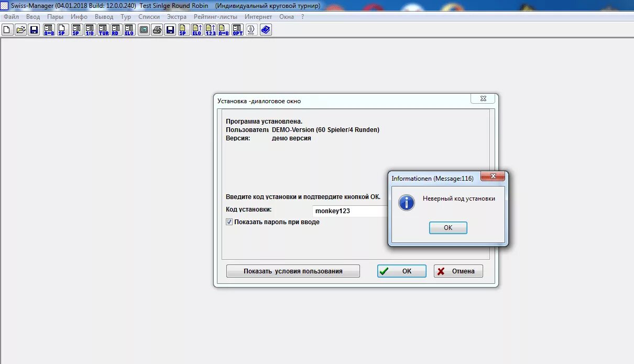
Task: Click the Код установки input field
Action: pyautogui.click(x=350, y=211)
